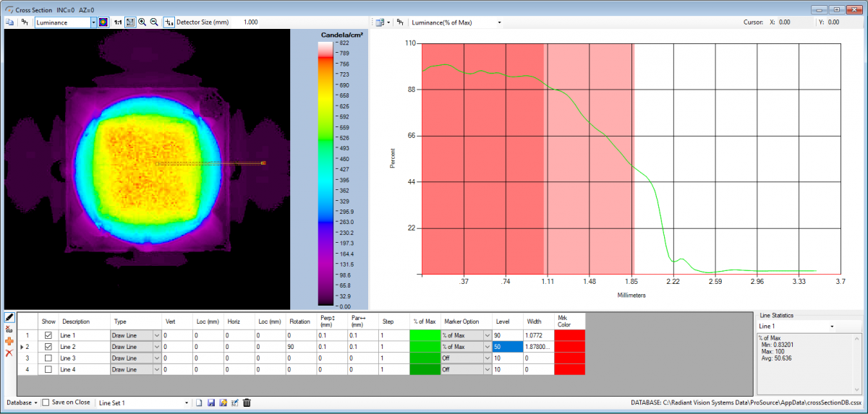Screen dimensions: 868x414
Task: Click the red X delete line icon
Action: point(9,353)
